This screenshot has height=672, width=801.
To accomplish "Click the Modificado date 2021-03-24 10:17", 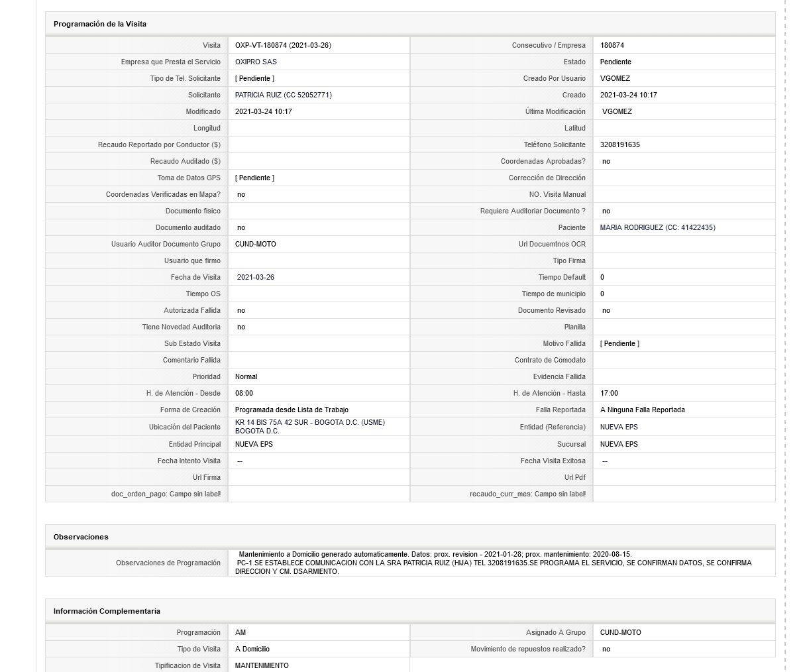I will [x=263, y=111].
